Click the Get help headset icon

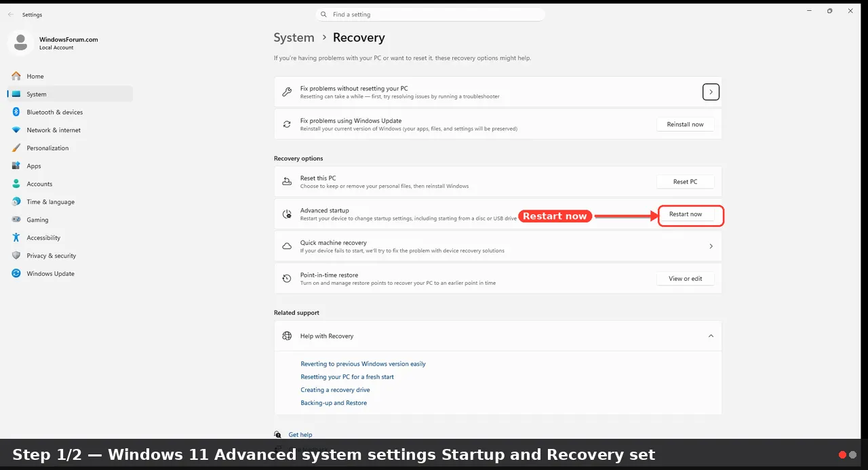point(278,435)
